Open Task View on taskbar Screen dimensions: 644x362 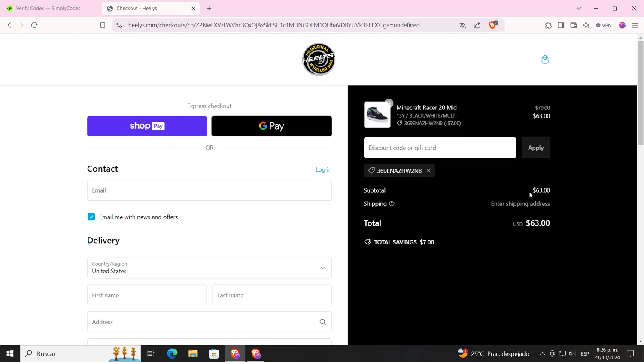[151, 354]
